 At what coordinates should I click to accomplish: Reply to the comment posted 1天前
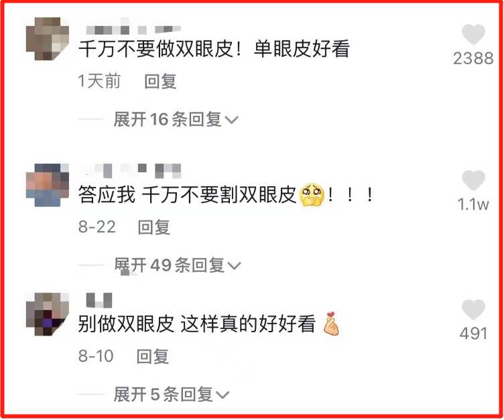pyautogui.click(x=160, y=81)
